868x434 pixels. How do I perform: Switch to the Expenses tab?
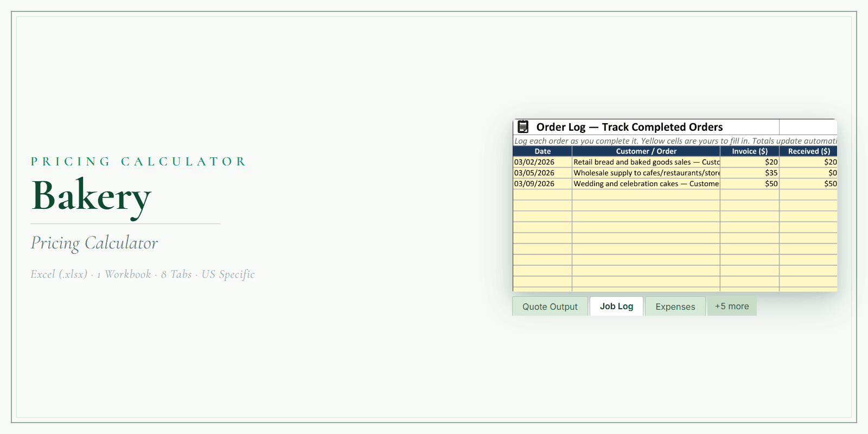click(675, 307)
